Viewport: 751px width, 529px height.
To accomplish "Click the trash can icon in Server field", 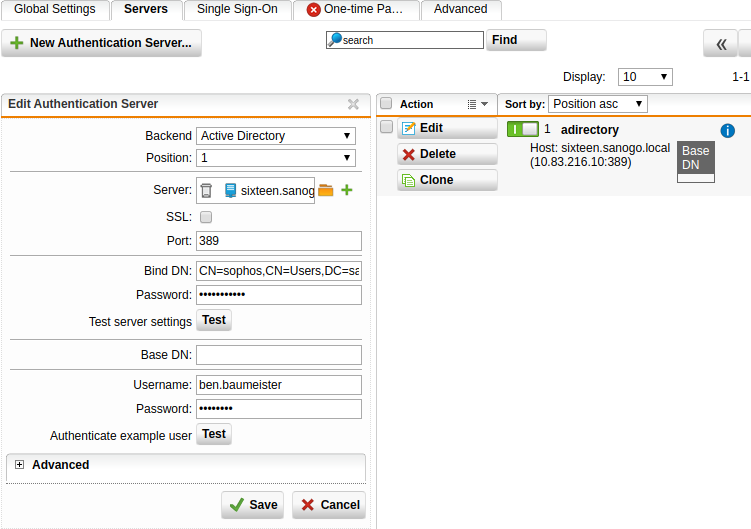I will [206, 190].
